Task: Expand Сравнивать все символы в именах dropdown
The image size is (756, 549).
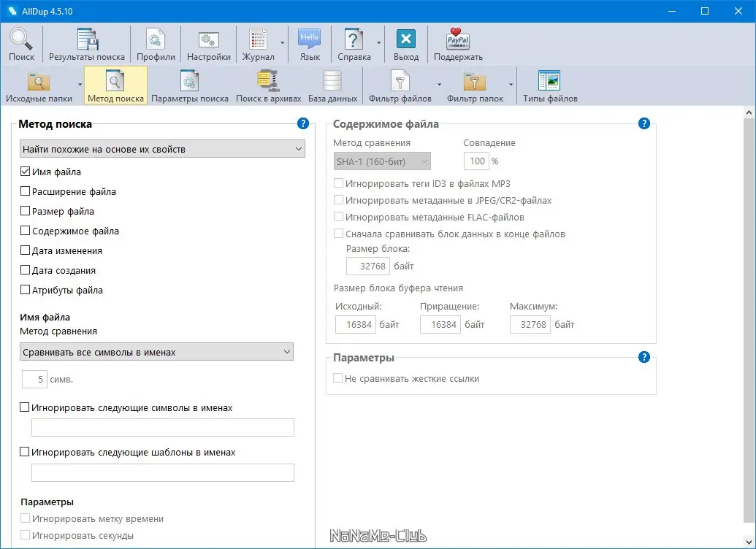Action: click(156, 352)
